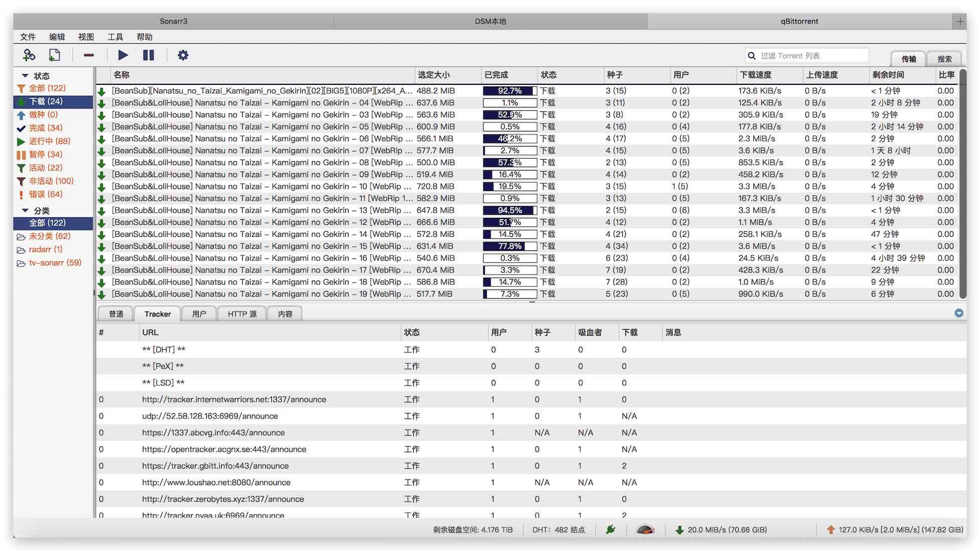Collapse the 状态 status section triangle
980x551 pixels.
click(x=25, y=76)
